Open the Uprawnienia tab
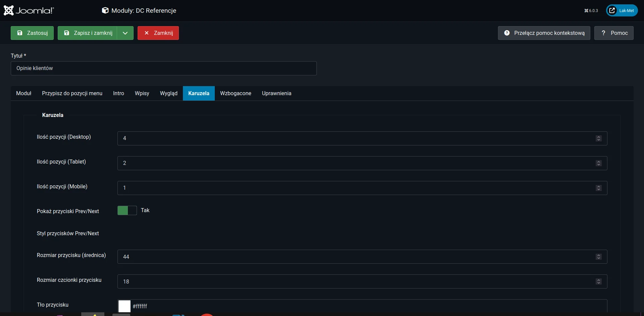The image size is (644, 316). pos(277,93)
